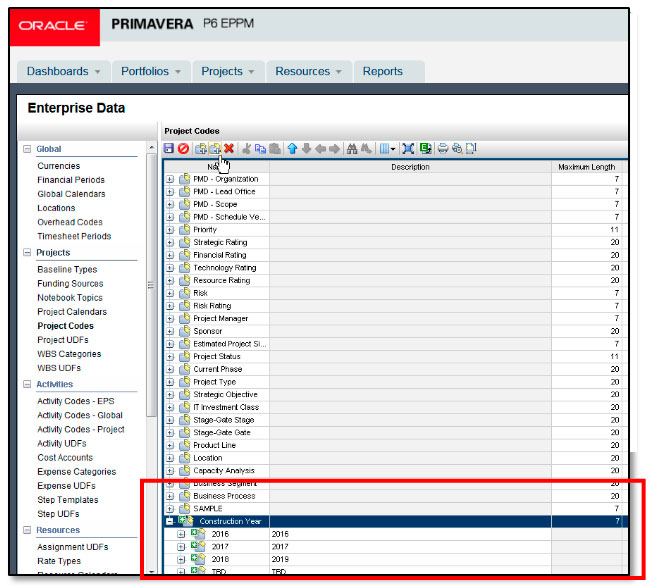
Task: Open the Customize Columns dropdown
Action: pos(387,148)
